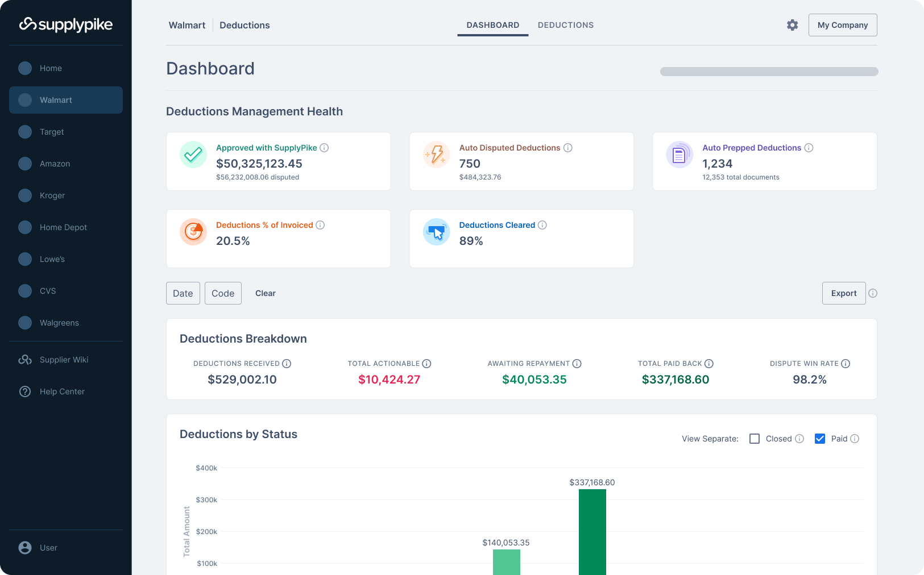Uncheck the Paid checkbox
This screenshot has width=924, height=575.
(820, 439)
